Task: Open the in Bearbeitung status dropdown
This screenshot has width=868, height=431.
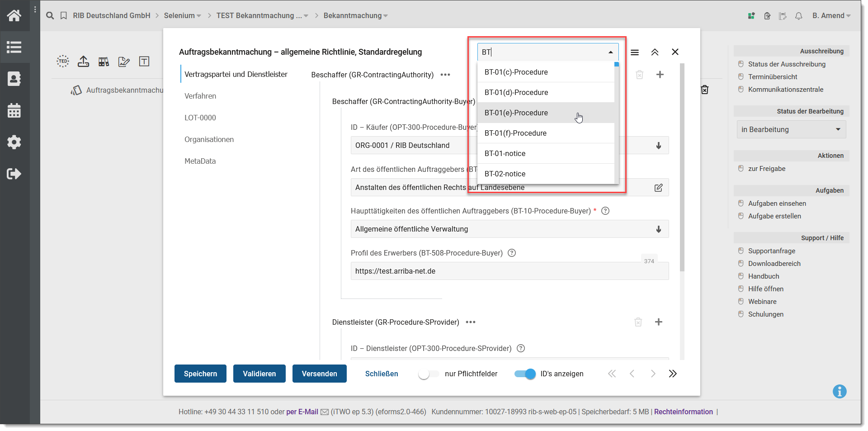Action: (x=791, y=129)
